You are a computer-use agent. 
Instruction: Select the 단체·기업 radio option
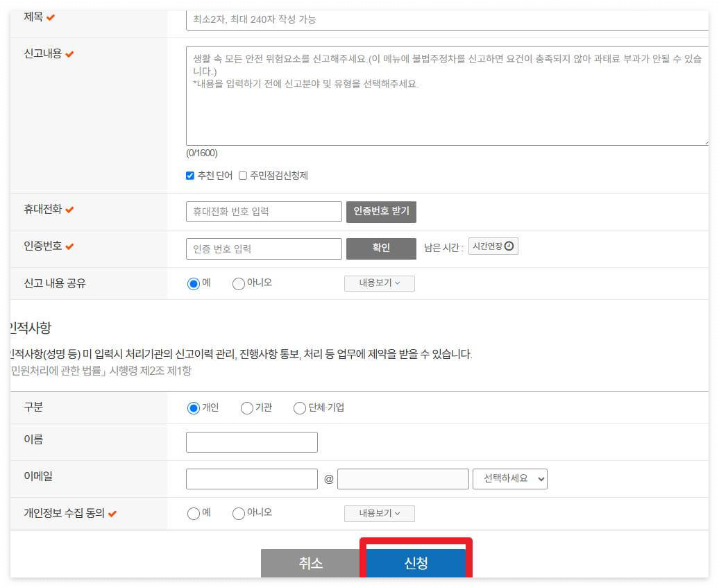(299, 408)
